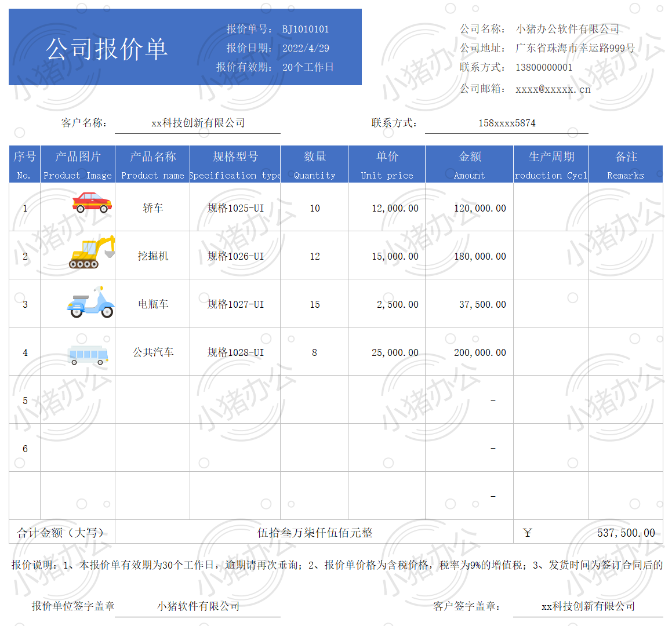Select the title 公司报价单

coord(106,49)
